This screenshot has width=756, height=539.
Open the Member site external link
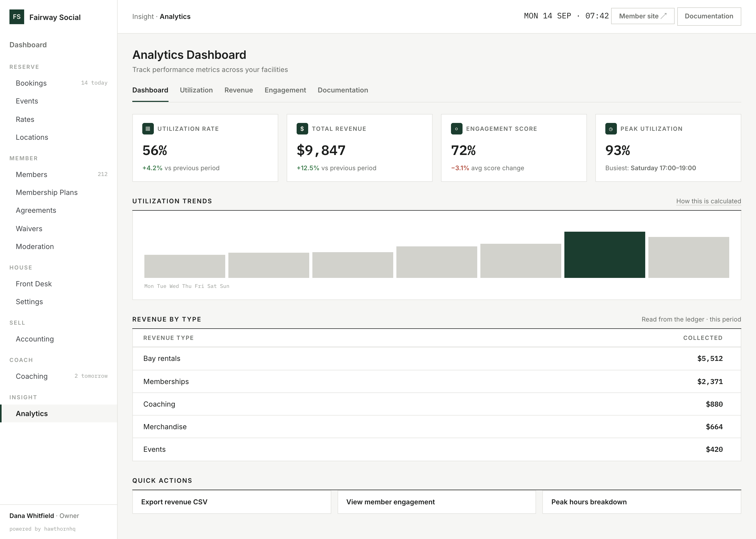coord(642,16)
